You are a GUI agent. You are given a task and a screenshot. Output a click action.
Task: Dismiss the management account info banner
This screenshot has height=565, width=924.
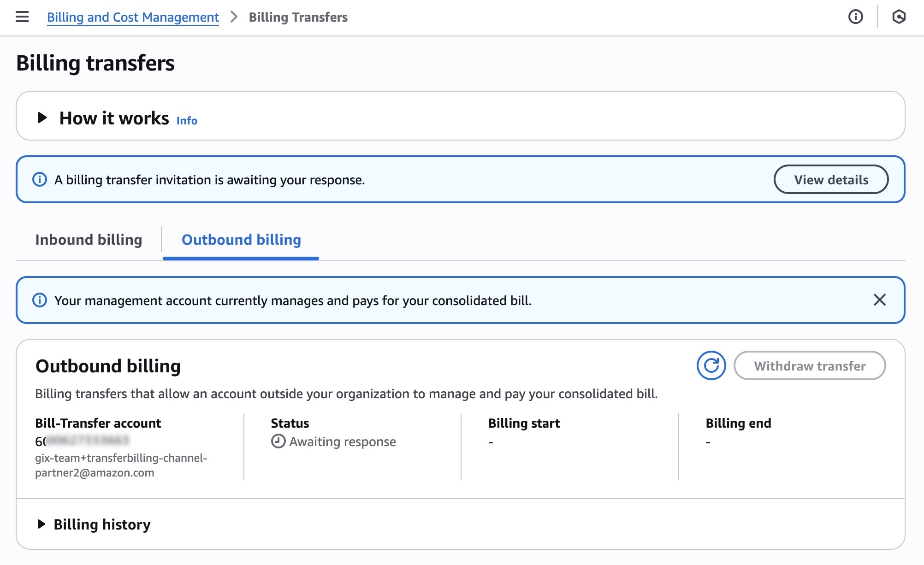(879, 300)
